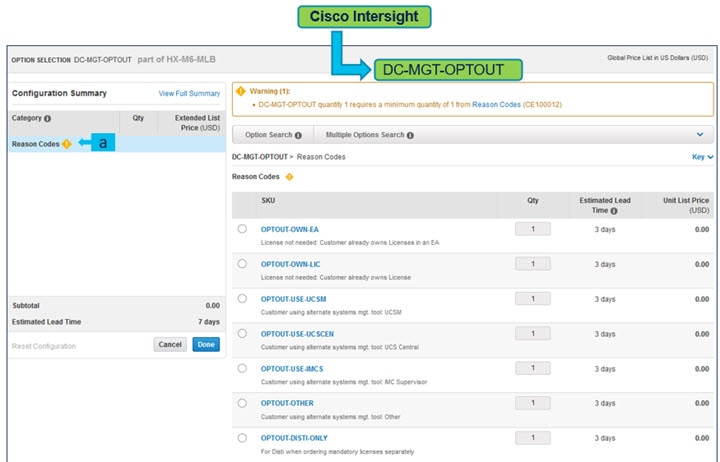Click the Option Search info icon
The width and height of the screenshot is (720, 462).
click(x=298, y=135)
